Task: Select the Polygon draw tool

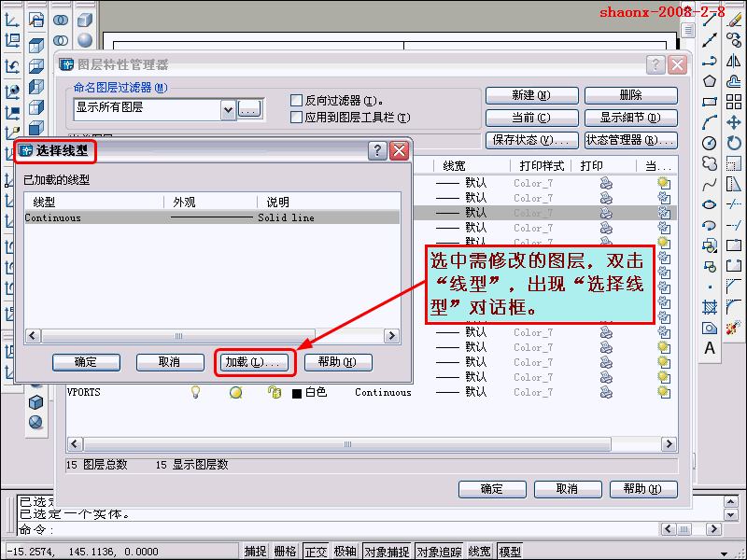Action: pyautogui.click(x=710, y=81)
